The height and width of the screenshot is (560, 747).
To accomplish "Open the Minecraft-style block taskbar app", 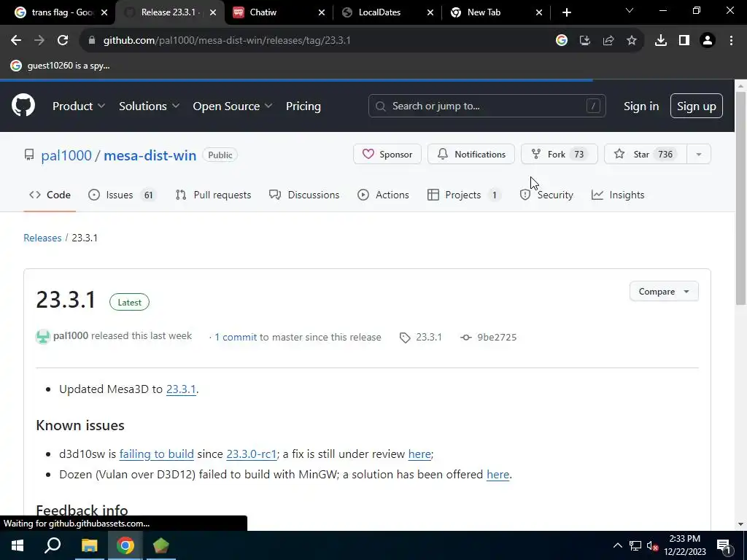I will coord(161,545).
